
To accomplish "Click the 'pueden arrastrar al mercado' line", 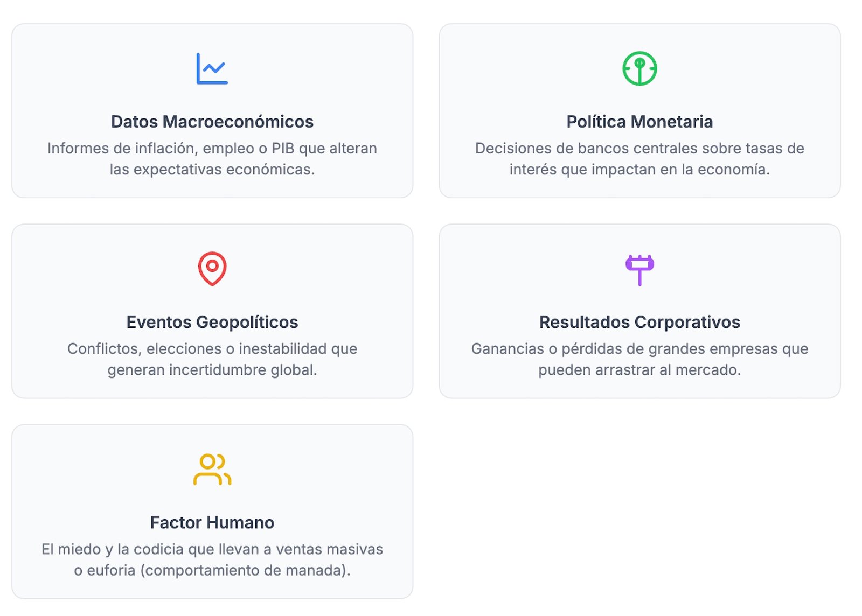I will pyautogui.click(x=639, y=370).
